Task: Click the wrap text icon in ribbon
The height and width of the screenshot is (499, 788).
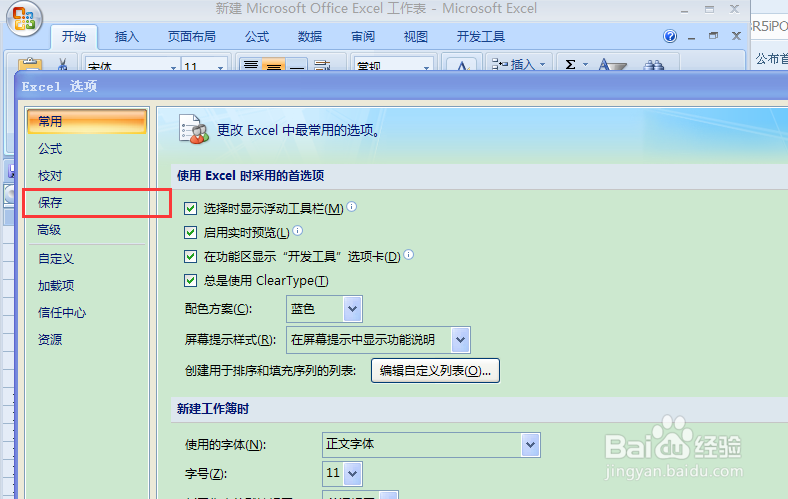Action: 322,64
